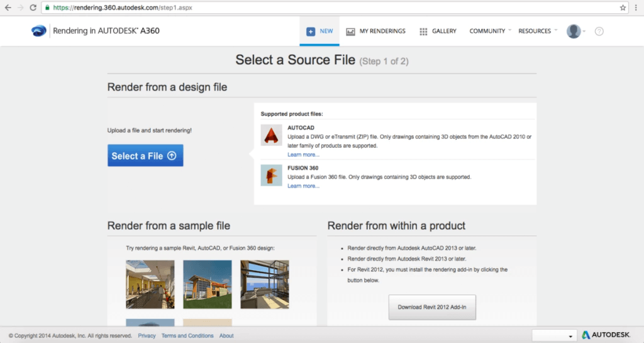This screenshot has width=644, height=343.
Task: Click the Fusion 360 product icon
Action: [x=271, y=176]
